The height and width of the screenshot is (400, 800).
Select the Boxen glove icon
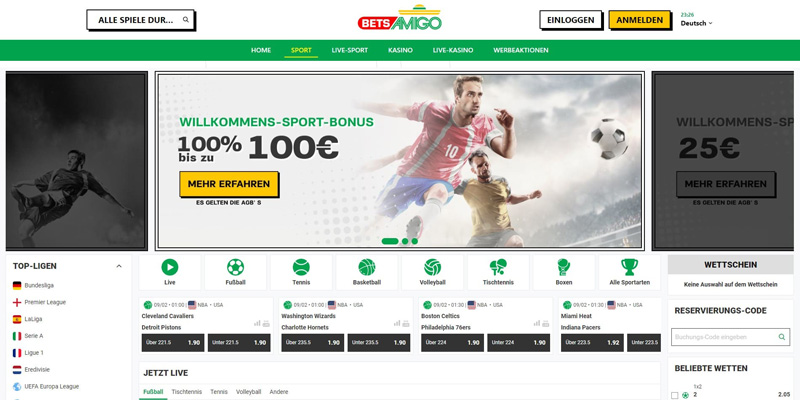click(x=564, y=267)
